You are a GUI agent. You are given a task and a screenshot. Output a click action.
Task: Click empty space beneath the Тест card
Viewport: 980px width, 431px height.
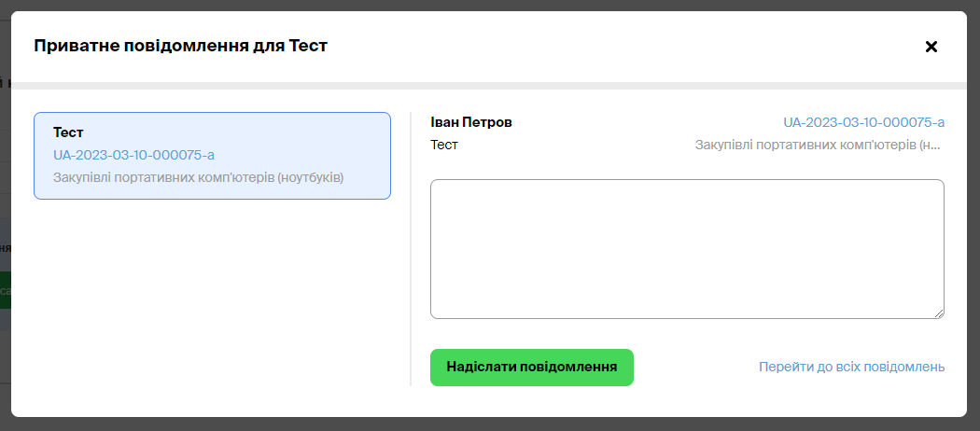point(212,299)
